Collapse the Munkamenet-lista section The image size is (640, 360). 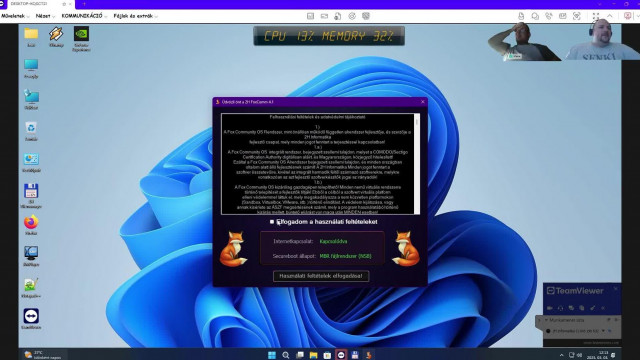547,320
